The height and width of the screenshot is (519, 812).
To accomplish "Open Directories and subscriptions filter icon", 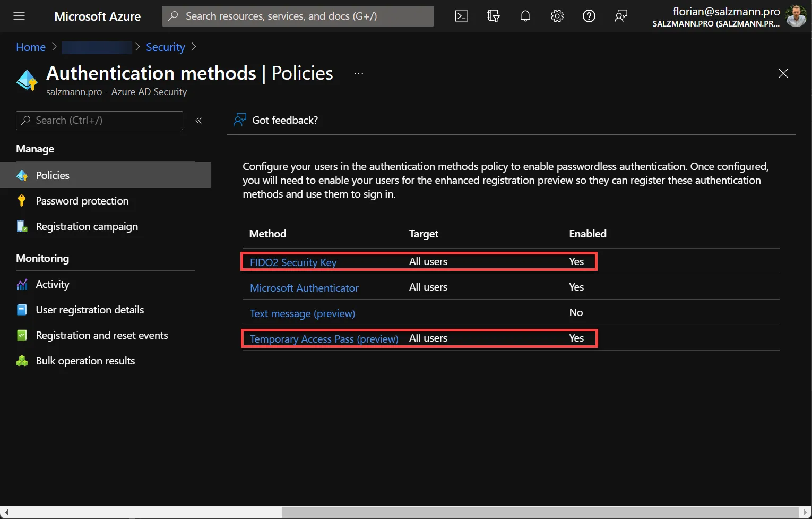I will coord(494,16).
